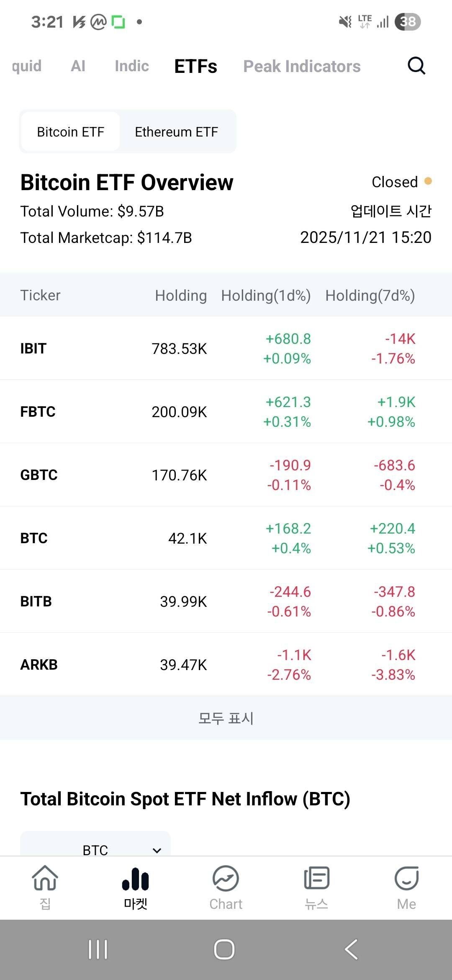Viewport: 452px width, 980px height.
Task: Open the Chart navigation icon
Action: [x=226, y=879]
